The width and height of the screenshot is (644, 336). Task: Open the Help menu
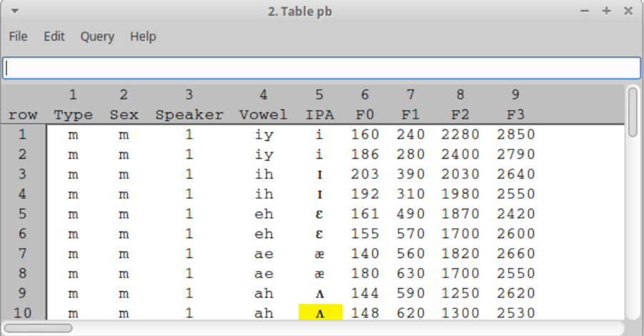pos(143,36)
